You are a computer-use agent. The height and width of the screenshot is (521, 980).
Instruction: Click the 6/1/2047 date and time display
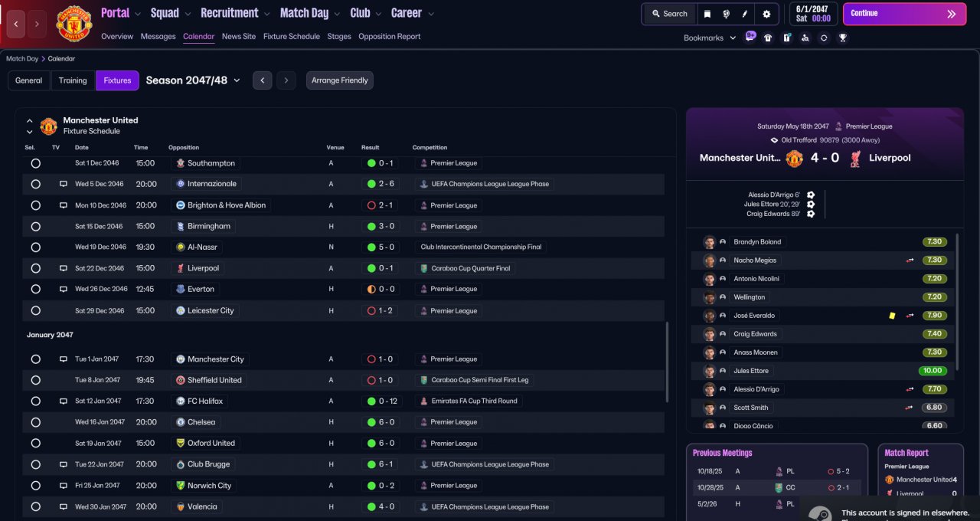click(813, 14)
